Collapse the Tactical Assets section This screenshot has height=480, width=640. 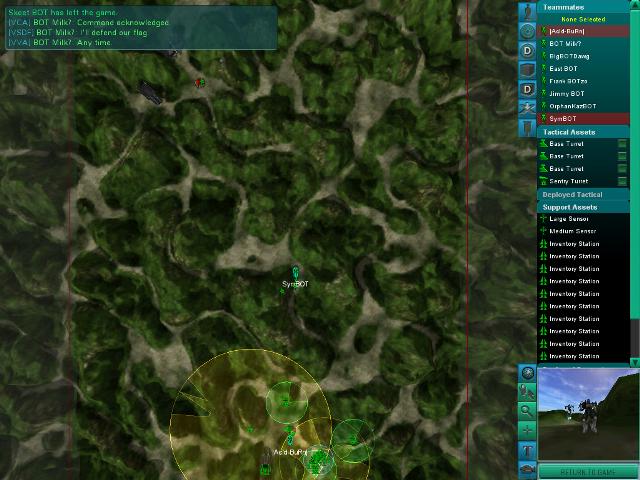(583, 132)
